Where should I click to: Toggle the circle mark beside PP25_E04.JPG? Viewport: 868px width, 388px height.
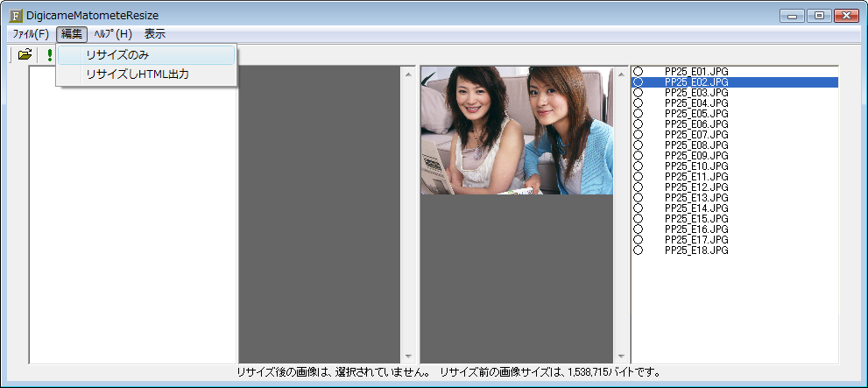pos(639,103)
